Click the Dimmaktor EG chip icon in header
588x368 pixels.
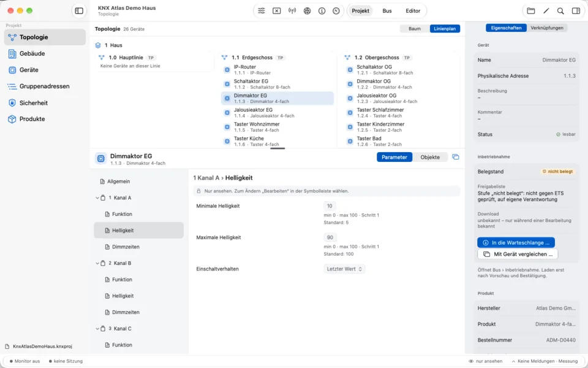pos(101,159)
